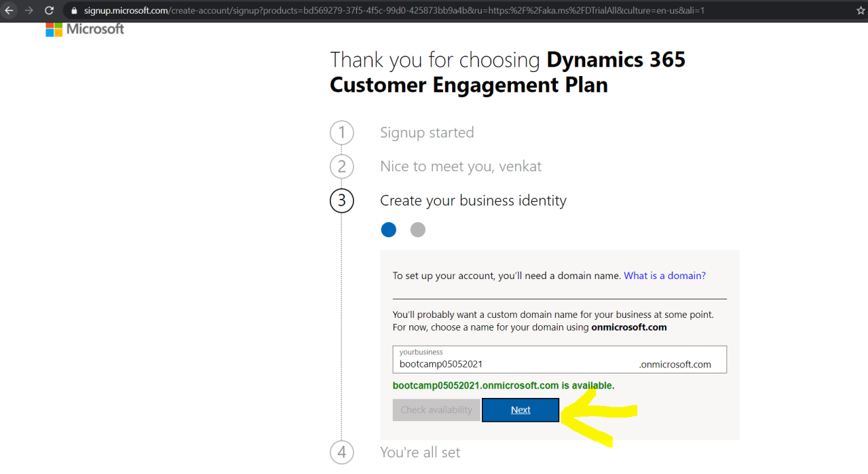The height and width of the screenshot is (474, 868).
Task: Click 'Create your business identity' heading
Action: [x=473, y=200]
